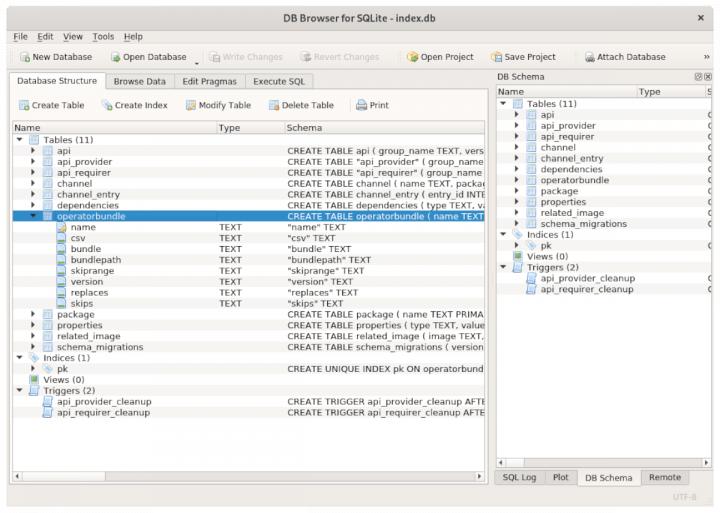Collapse the operatorbundle table in main tree
The height and width of the screenshot is (513, 720).
[33, 216]
